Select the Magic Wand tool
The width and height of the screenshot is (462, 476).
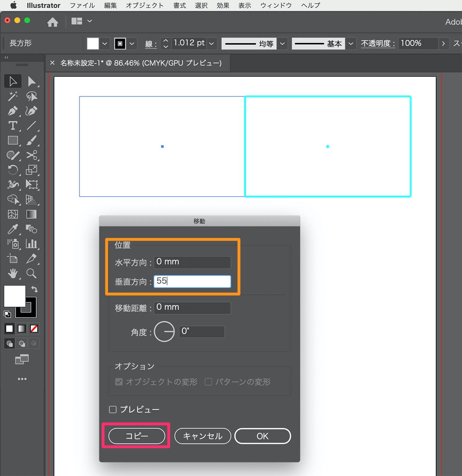click(13, 96)
